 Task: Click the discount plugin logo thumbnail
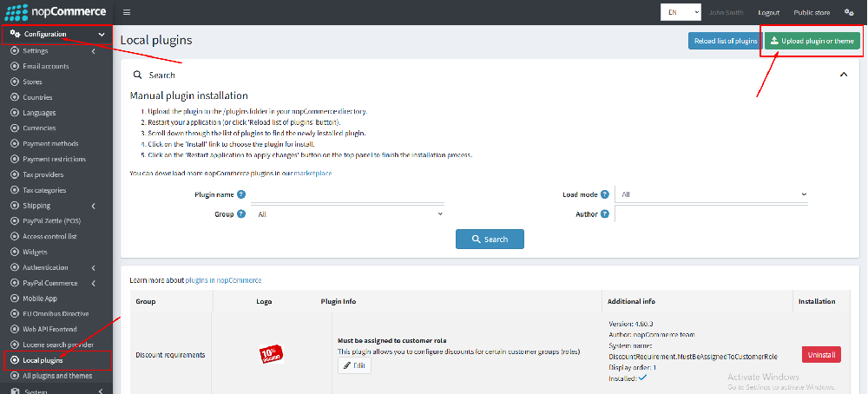point(273,355)
